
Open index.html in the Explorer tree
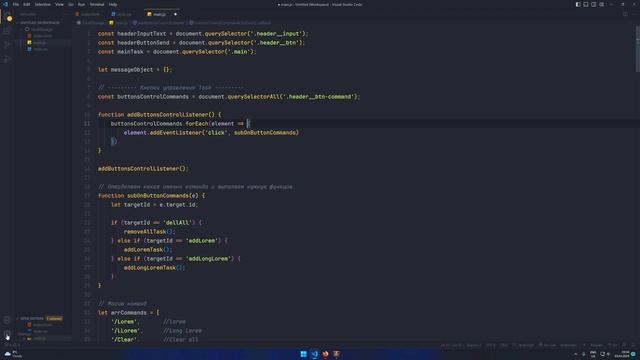coord(42,36)
